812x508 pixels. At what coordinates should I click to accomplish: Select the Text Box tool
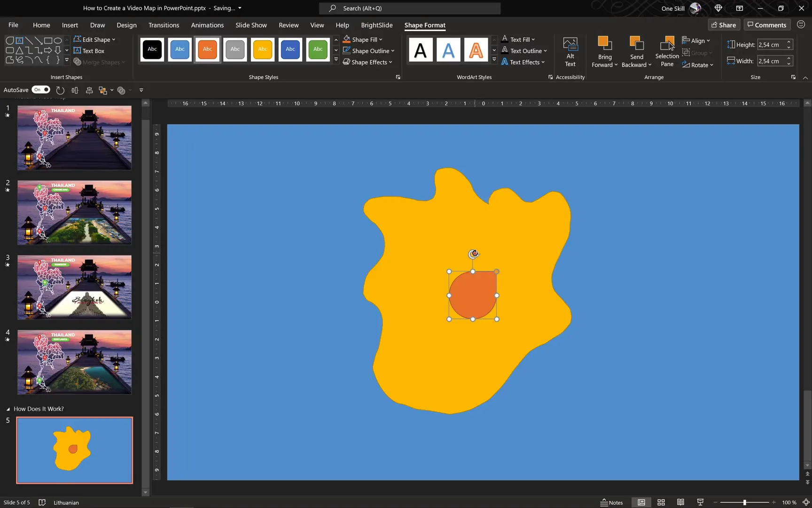pos(89,51)
